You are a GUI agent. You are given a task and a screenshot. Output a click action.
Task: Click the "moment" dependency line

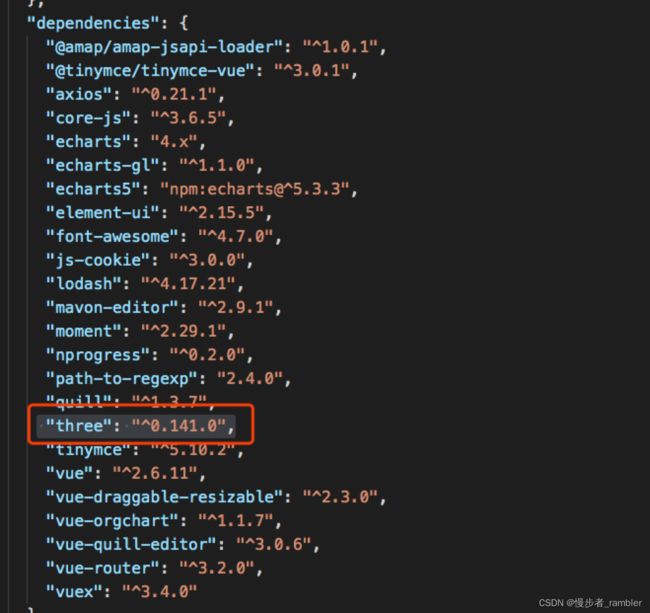140,331
